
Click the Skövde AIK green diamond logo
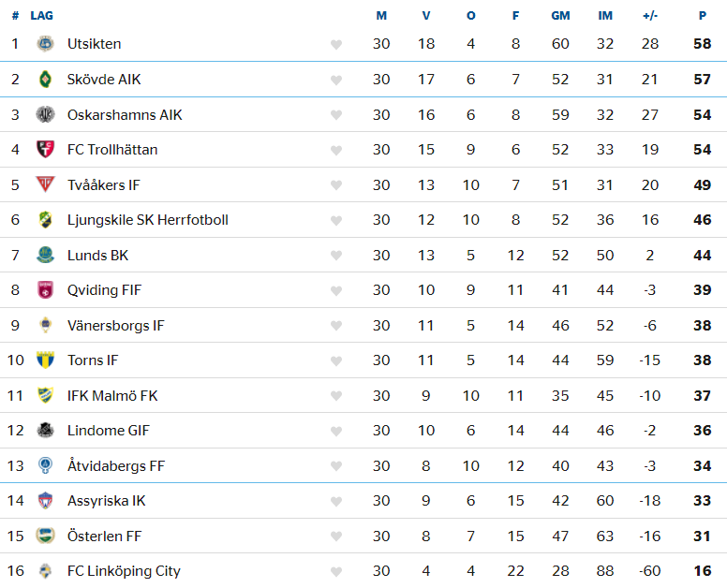[45, 80]
